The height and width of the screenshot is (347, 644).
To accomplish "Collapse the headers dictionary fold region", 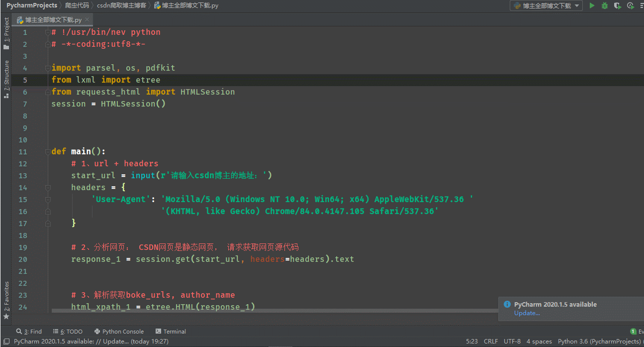I will 48,187.
